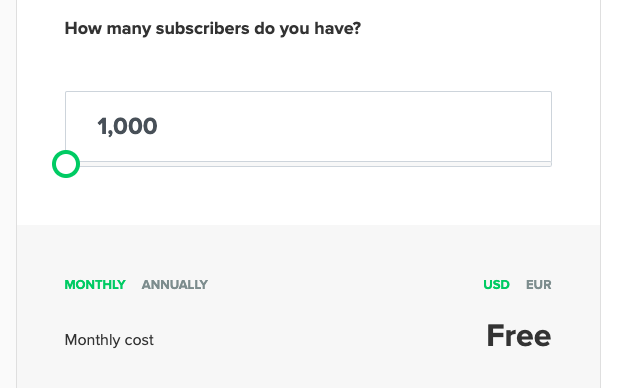Select USD currency option
Viewport: 618px width, 388px height.
point(496,285)
